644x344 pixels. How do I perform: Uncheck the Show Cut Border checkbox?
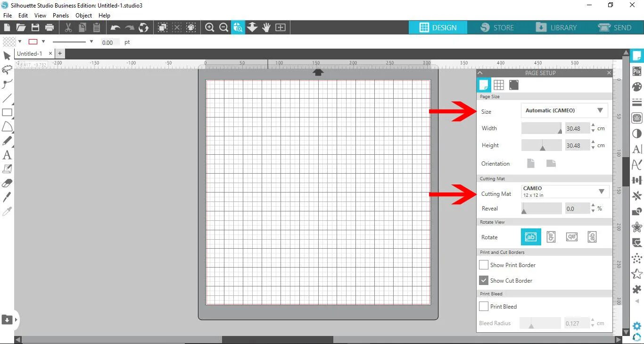point(484,280)
